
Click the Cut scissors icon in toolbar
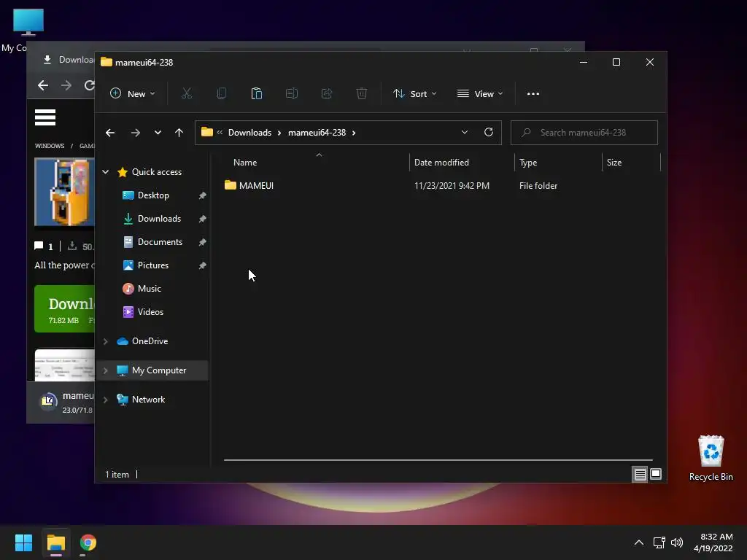pos(187,94)
